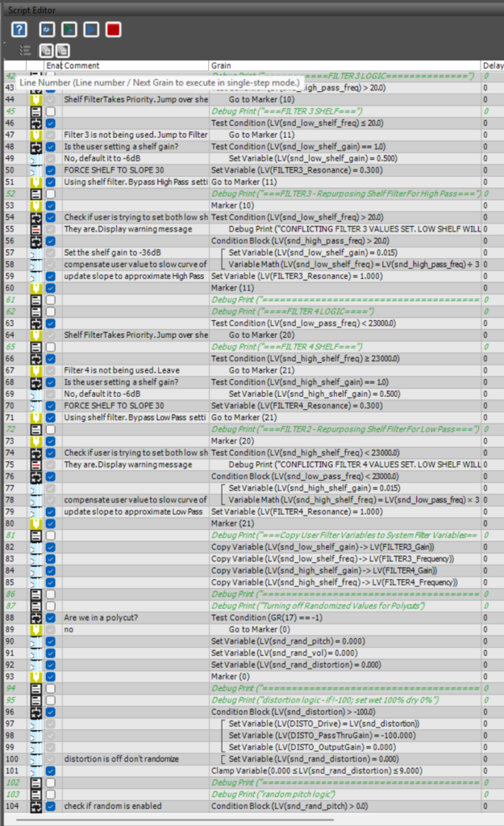This screenshot has width=504, height=826.
Task: Click the Condition Block icon on line 56
Action: pyautogui.click(x=35, y=240)
